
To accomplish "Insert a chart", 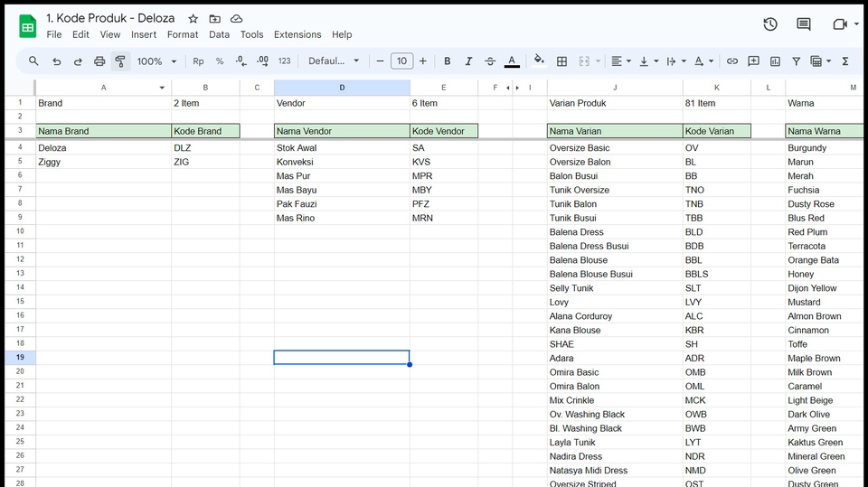I will point(775,61).
